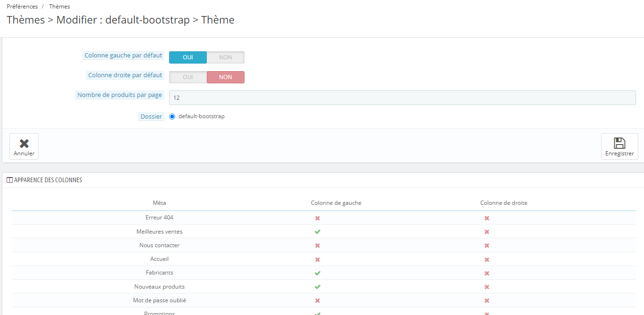Click green check for Nouveaux produits left column
The width and height of the screenshot is (644, 315).
[x=318, y=287]
